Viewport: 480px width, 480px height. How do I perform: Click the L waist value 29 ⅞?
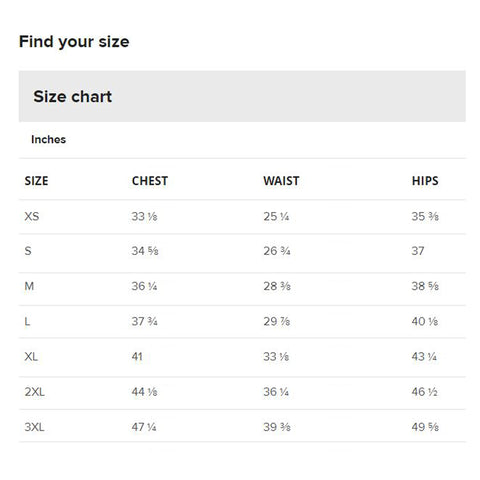(x=277, y=321)
